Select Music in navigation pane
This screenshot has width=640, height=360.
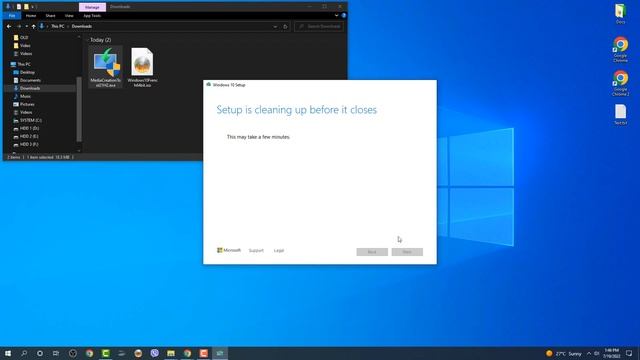[25, 96]
